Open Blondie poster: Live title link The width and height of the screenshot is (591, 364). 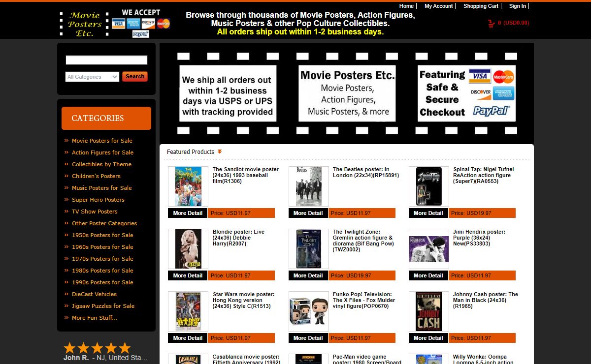tap(238, 238)
